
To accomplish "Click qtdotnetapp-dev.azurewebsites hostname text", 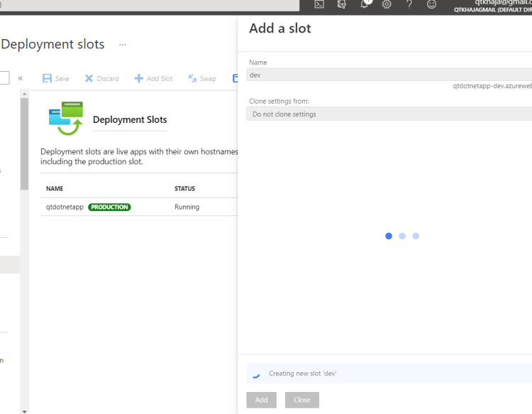I will [492, 86].
